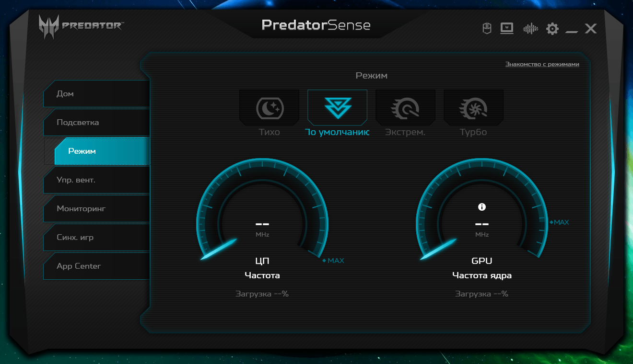Click the Predator logo

[81, 25]
